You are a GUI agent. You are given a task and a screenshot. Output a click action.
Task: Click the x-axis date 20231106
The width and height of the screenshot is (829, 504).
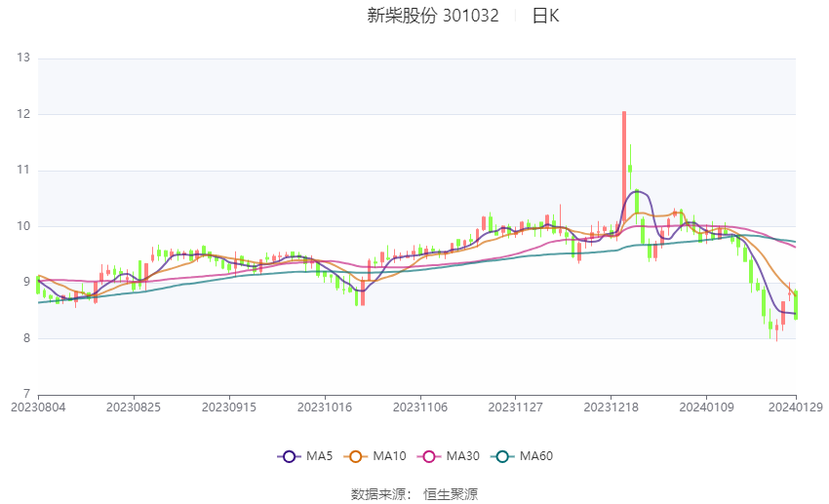click(x=420, y=407)
